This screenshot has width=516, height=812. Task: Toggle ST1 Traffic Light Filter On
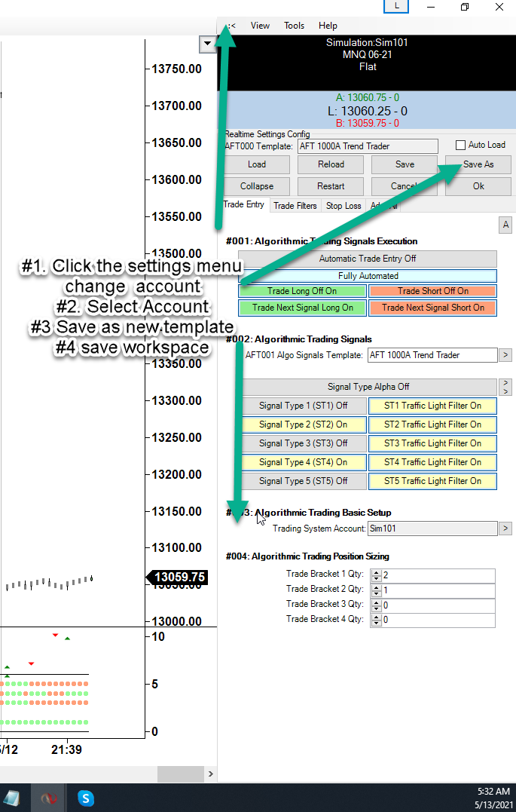432,406
